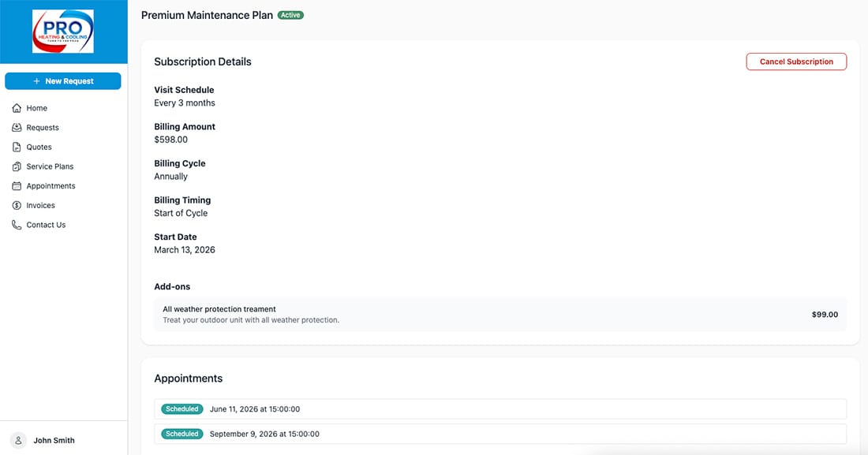Click the Visit Schedule label

coord(184,90)
